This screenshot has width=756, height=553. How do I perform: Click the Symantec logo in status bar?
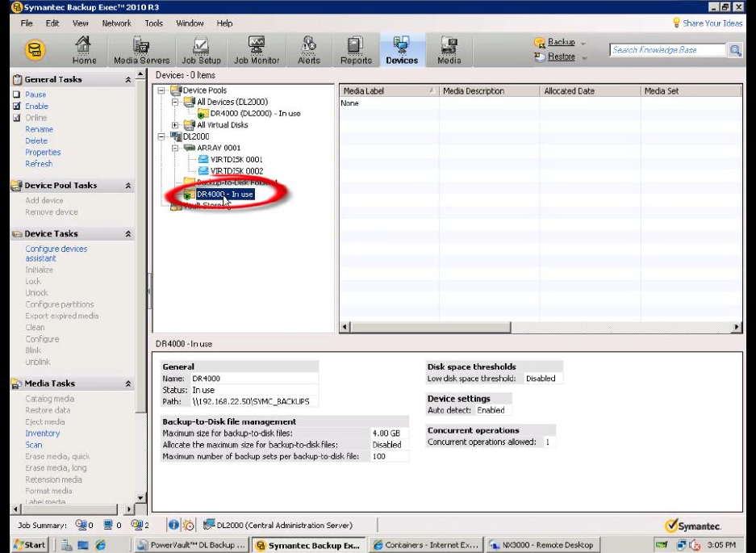[692, 526]
